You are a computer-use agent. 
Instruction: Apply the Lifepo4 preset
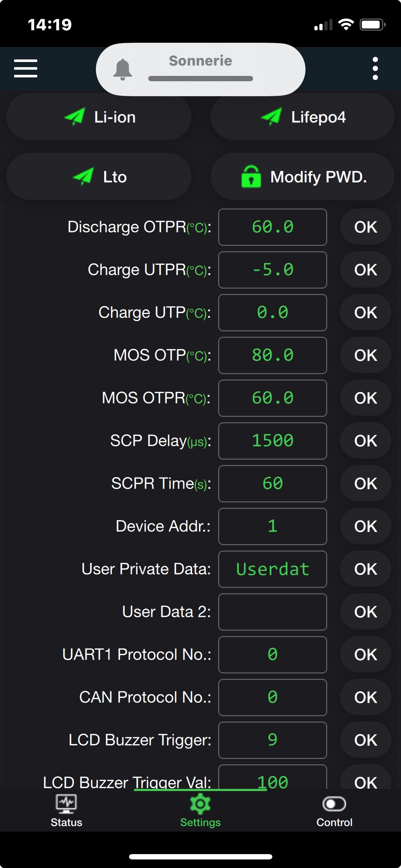[302, 117]
